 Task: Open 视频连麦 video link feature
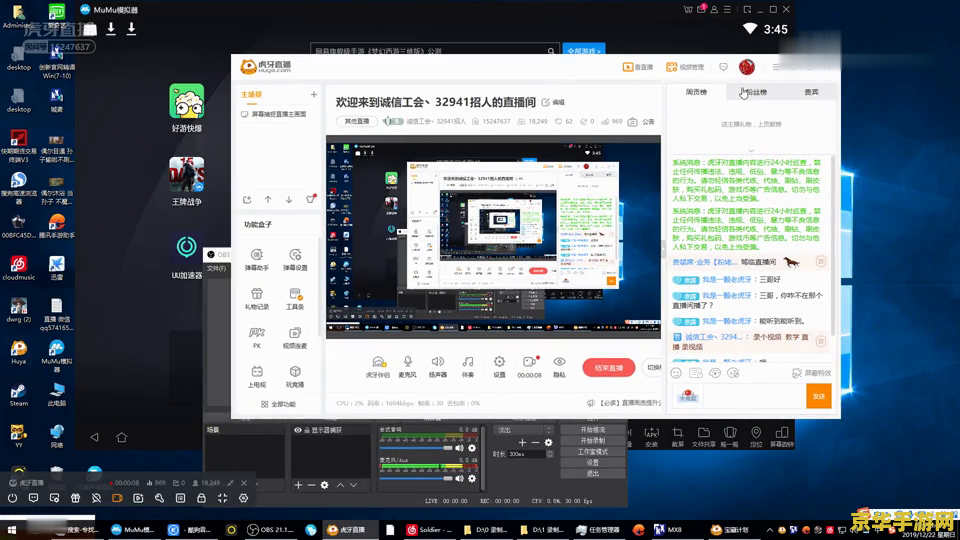[295, 337]
